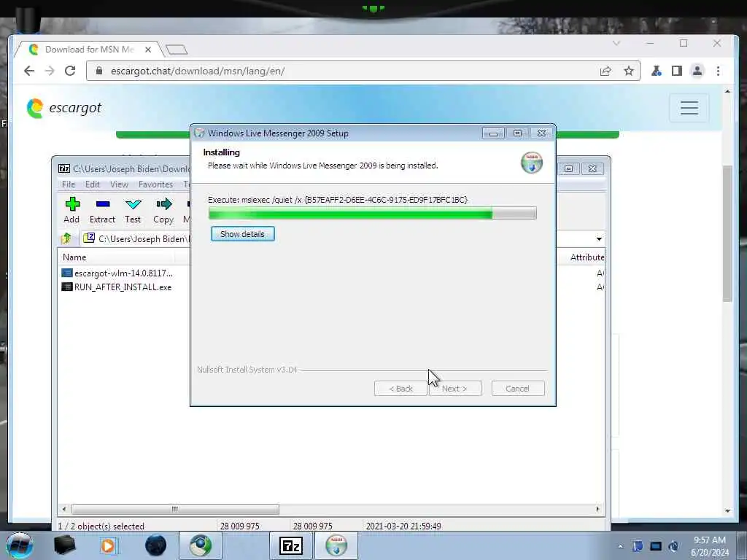Click the 7-Zip Attributes column header
This screenshot has width=747, height=560.
tap(587, 257)
